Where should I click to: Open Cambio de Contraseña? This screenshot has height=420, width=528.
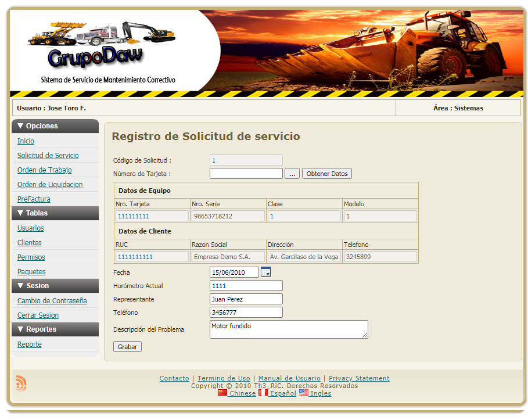(52, 301)
